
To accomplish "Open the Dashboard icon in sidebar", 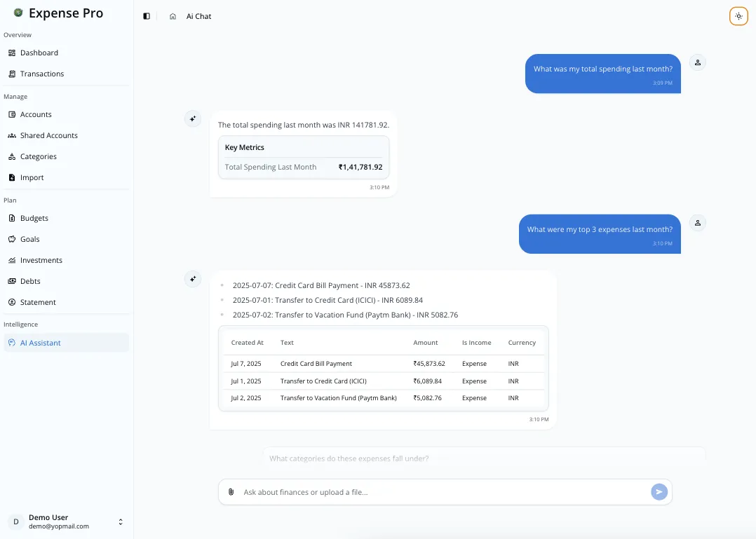I will pos(12,53).
